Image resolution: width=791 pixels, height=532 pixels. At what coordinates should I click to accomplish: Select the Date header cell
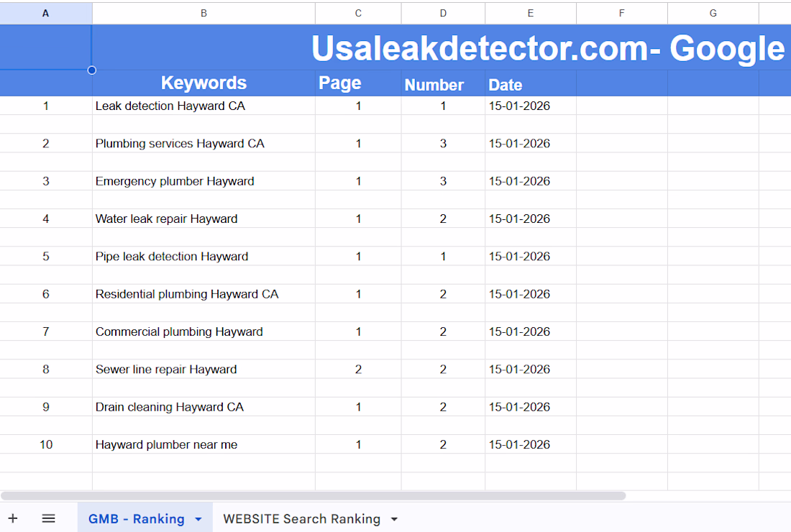coord(531,83)
